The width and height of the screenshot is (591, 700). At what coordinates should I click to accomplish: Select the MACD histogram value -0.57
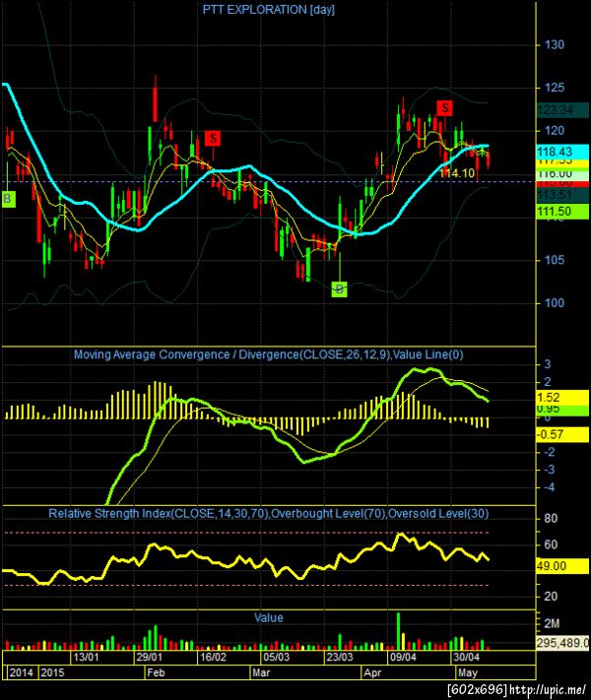pyautogui.click(x=562, y=434)
